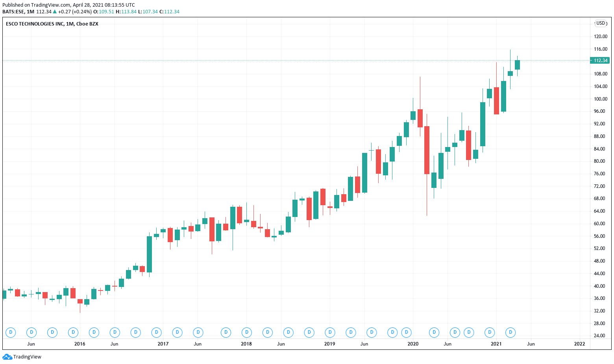Click the dividend D marker just before the 2020 label
Screen dimensions: 614x364
[406, 333]
